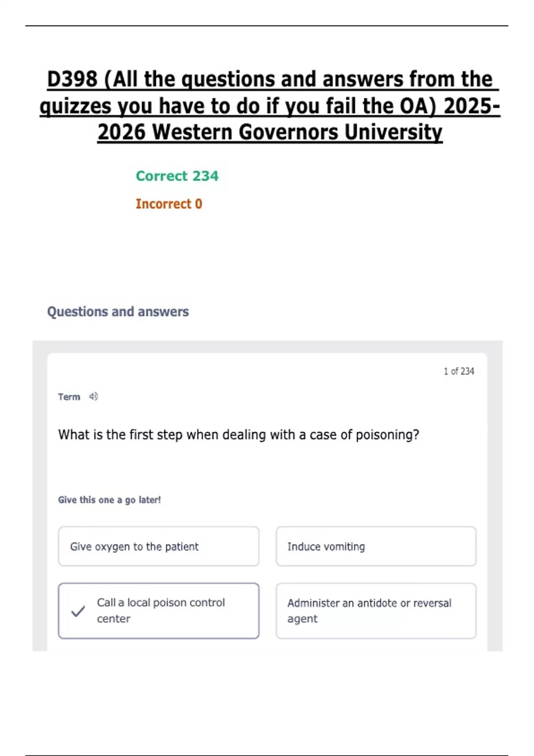Click the '2026 Western Governors University' title text
Screen dimensions: 534x756
point(270,132)
